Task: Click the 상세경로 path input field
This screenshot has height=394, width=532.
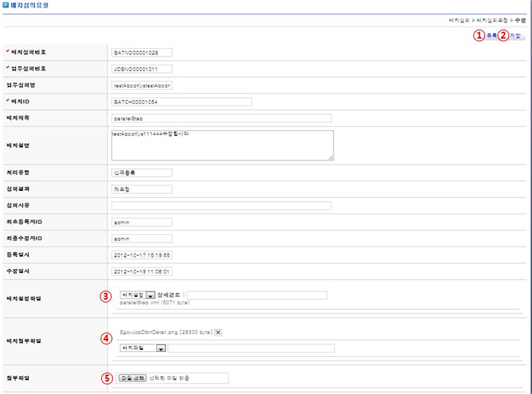Action: [x=256, y=295]
